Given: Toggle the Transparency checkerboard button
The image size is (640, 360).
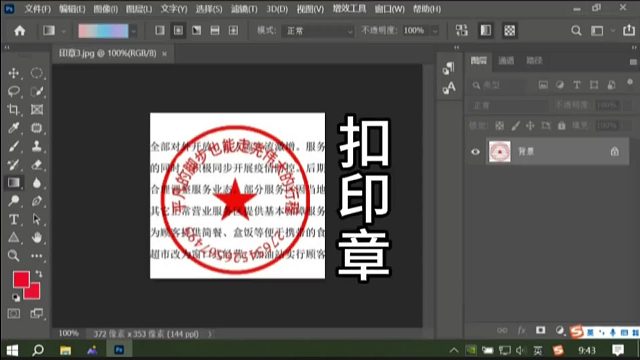Looking at the screenshot, I should [x=509, y=30].
